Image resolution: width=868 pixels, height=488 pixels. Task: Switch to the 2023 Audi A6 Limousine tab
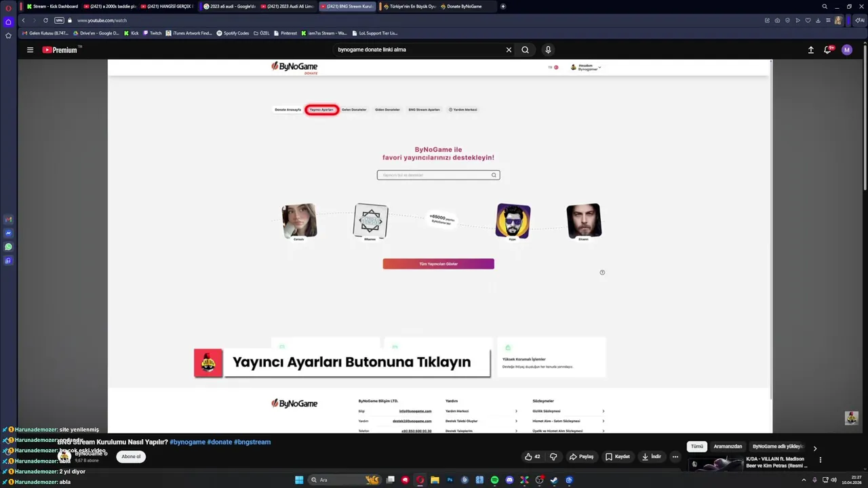click(288, 6)
